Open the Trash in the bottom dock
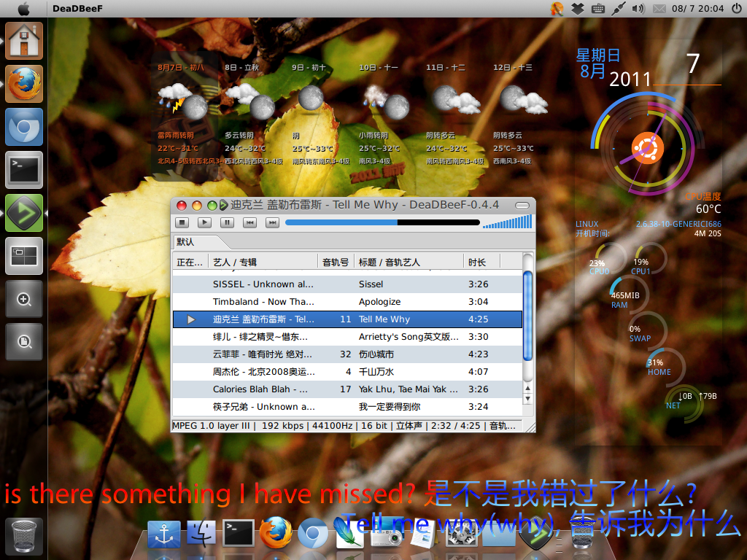747x560 pixels. click(581, 533)
